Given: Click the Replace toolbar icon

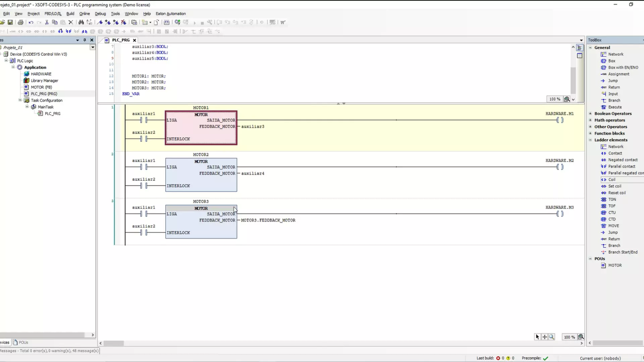Looking at the screenshot, I should coord(89,22).
